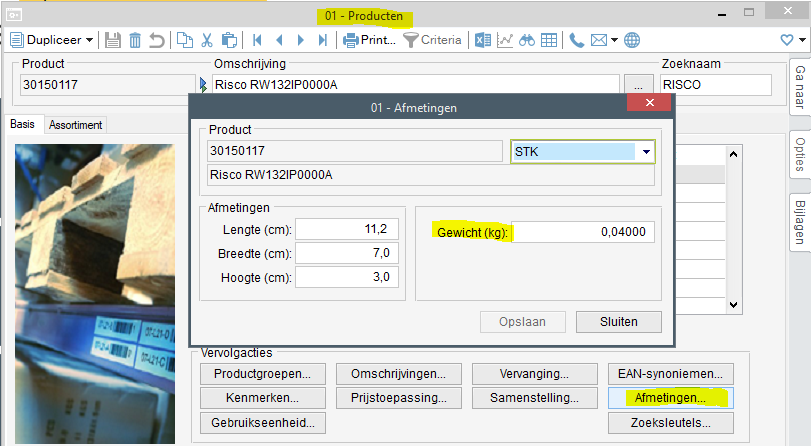The image size is (811, 446).
Task: Open Productgroepen follow-up action
Action: click(263, 374)
